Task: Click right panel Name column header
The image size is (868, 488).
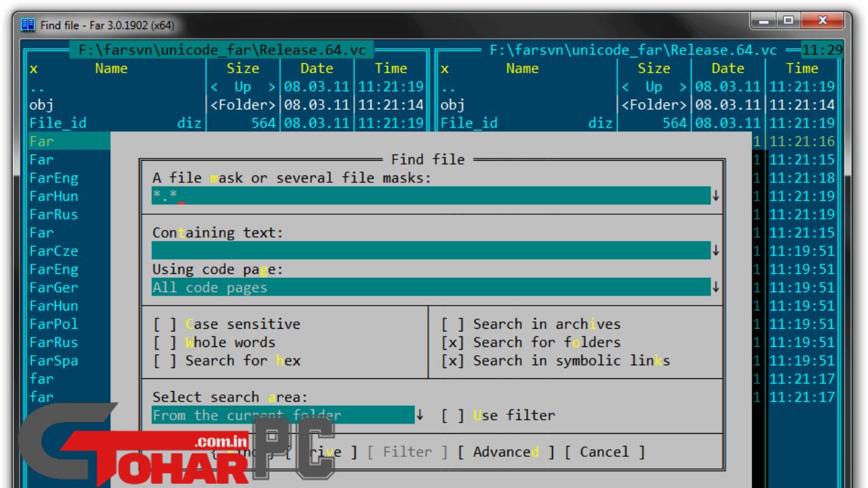Action: 522,68
